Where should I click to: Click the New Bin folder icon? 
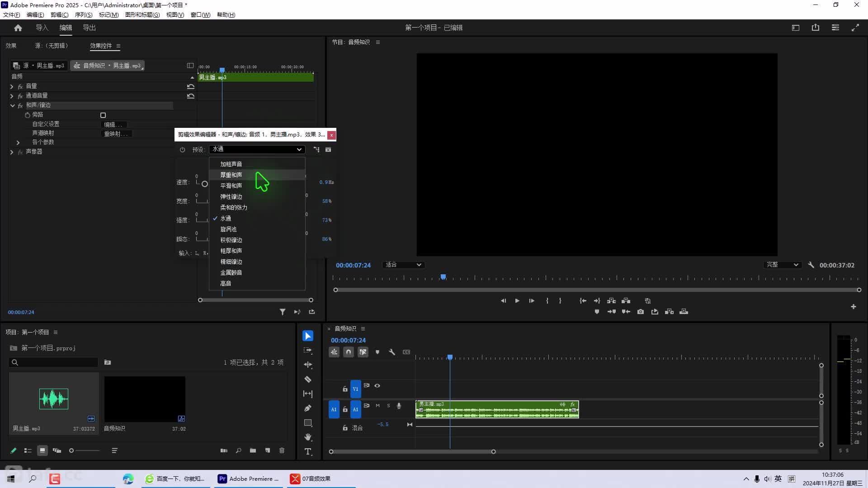coord(253,450)
